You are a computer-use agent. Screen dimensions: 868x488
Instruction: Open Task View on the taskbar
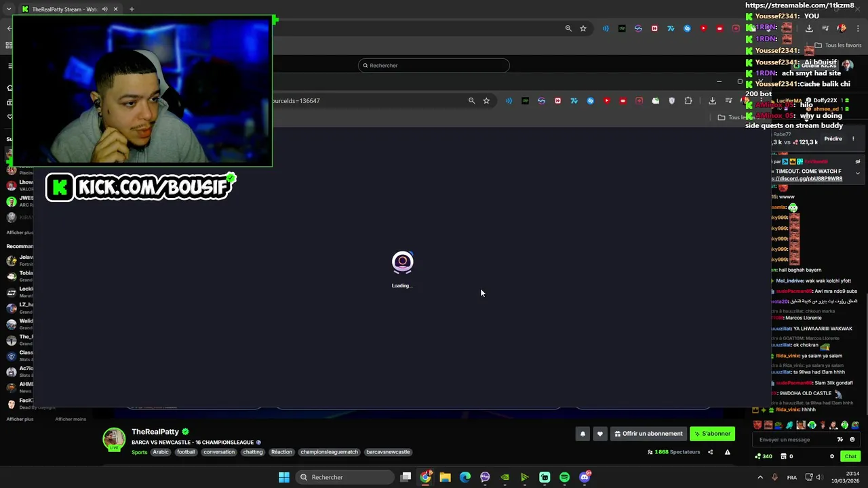point(406,477)
